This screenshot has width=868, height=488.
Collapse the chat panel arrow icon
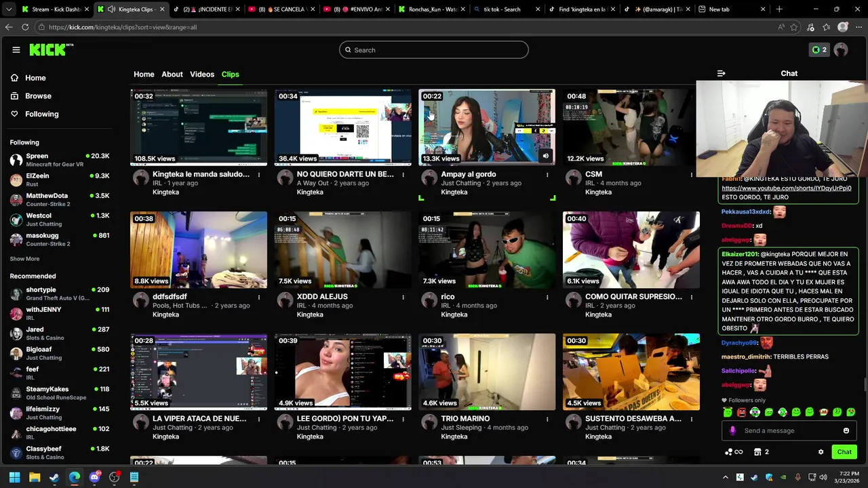[721, 73]
